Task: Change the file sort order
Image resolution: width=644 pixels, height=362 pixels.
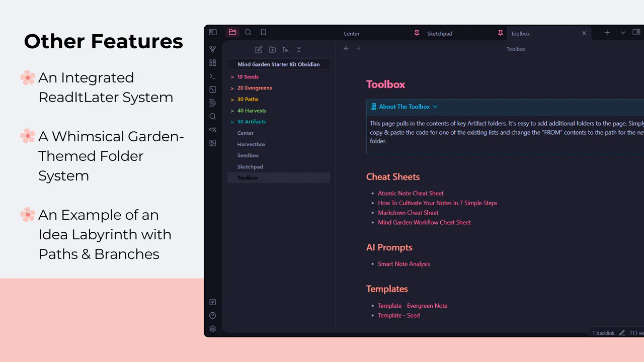Action: pos(285,49)
